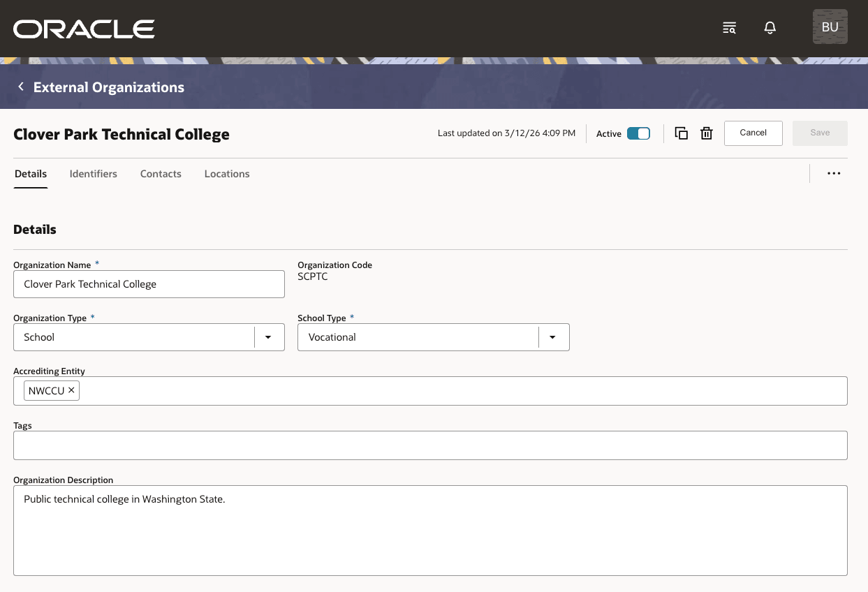
Task: Click the Details section heading
Action: [x=35, y=229]
